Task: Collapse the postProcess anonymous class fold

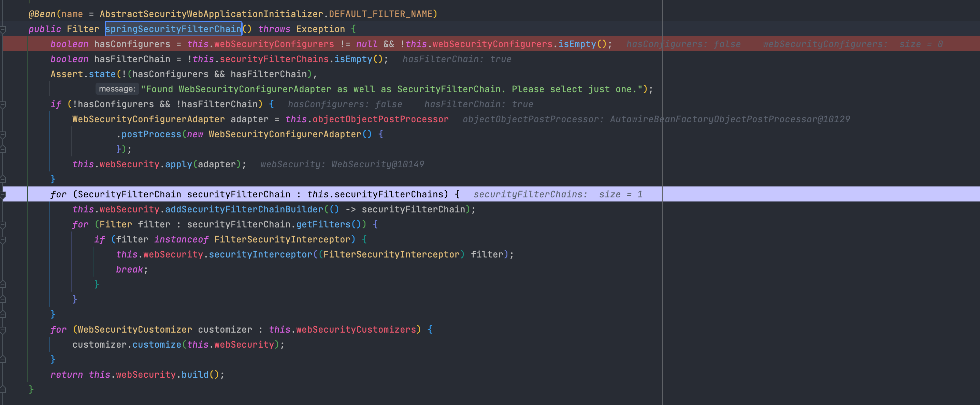Action: click(x=3, y=134)
